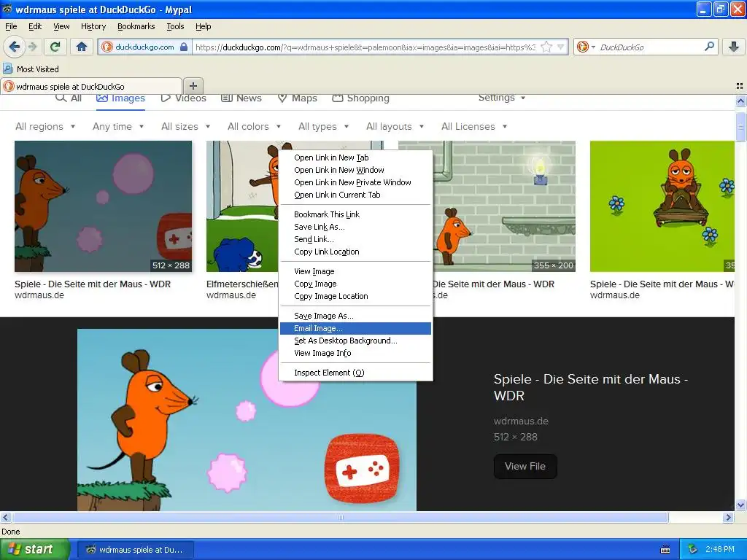Screen dimensions: 747x560
Task: Click the browser Back arrow button
Action: click(x=14, y=47)
